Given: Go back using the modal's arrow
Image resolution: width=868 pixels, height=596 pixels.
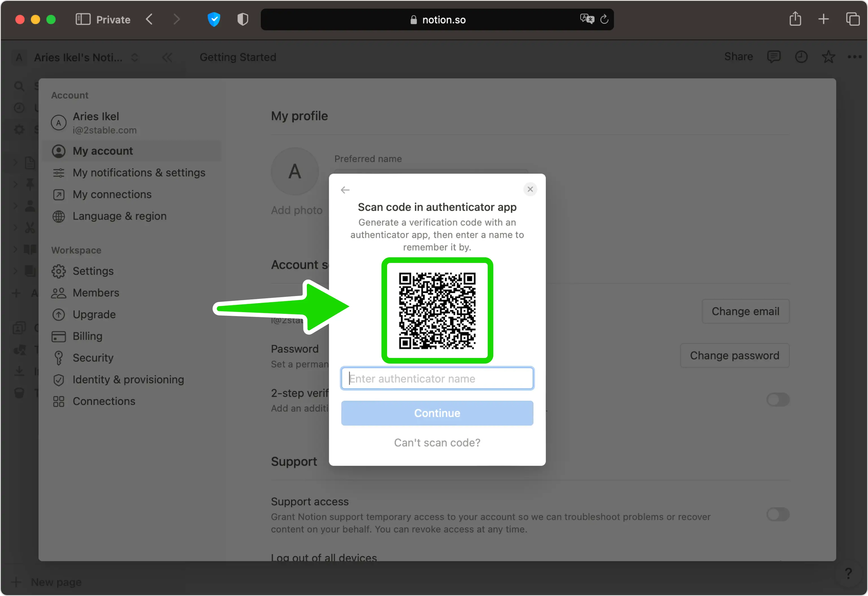Looking at the screenshot, I should pyautogui.click(x=345, y=190).
